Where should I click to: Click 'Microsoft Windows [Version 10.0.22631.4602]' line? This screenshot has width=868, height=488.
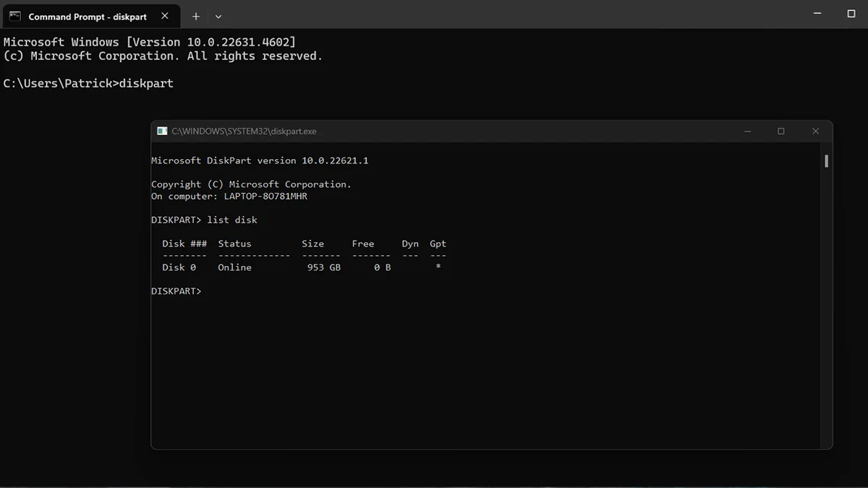coord(150,42)
